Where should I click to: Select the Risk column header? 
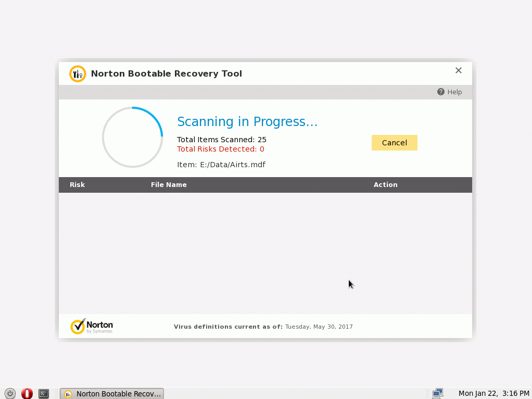tap(78, 185)
